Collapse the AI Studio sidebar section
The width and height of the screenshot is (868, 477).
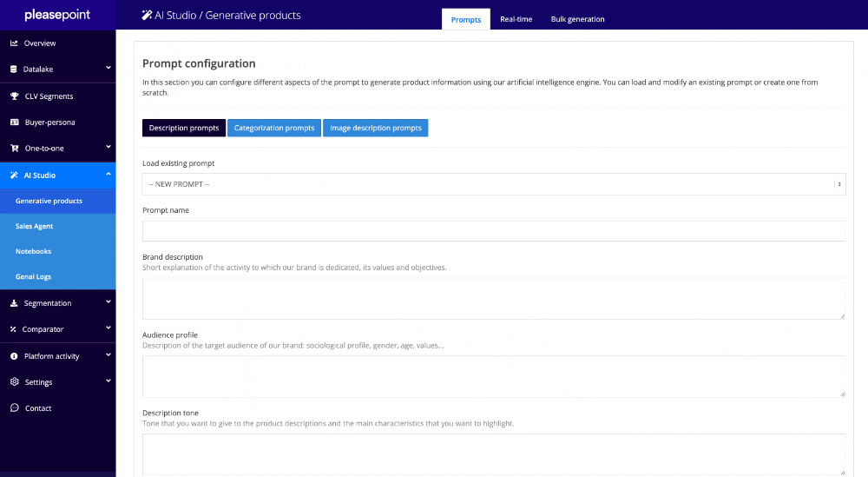tap(108, 175)
